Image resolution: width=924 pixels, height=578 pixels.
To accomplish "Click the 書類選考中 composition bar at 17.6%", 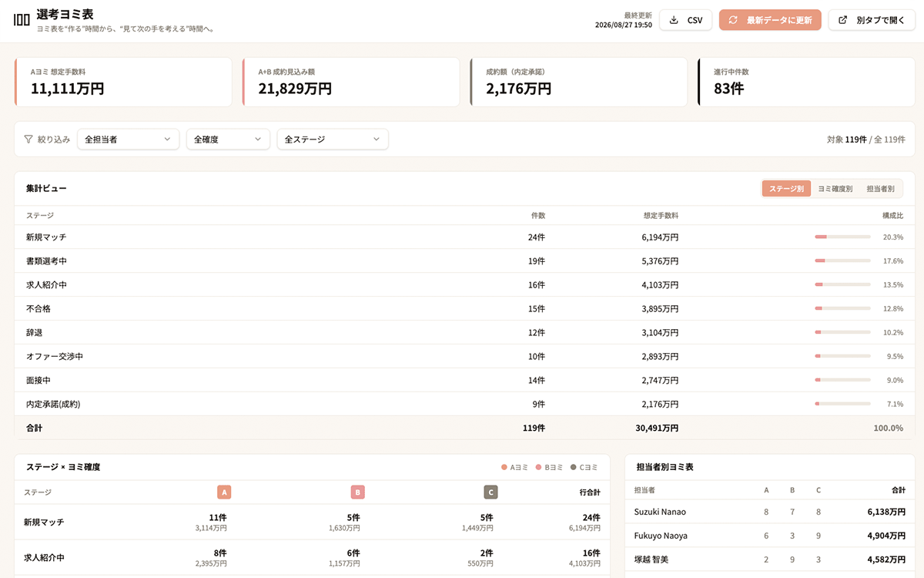I will pos(842,261).
